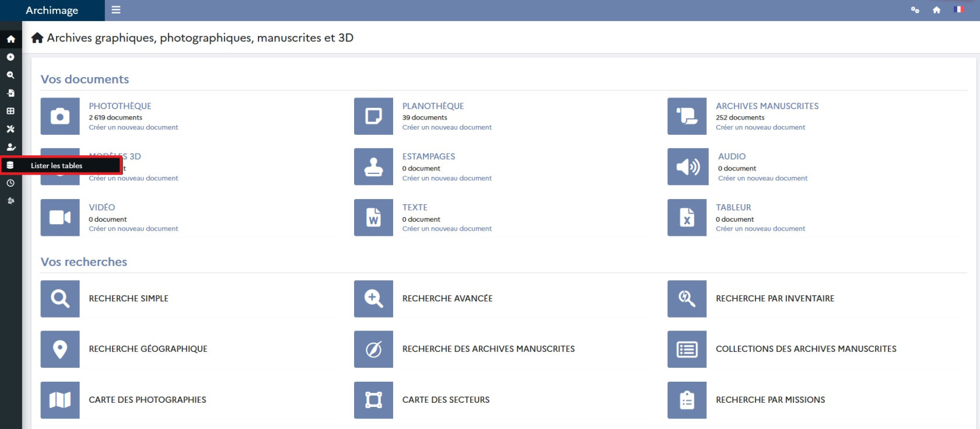This screenshot has width=980, height=429.
Task: Click the tools wrench icon in the sidebar
Action: (x=10, y=129)
